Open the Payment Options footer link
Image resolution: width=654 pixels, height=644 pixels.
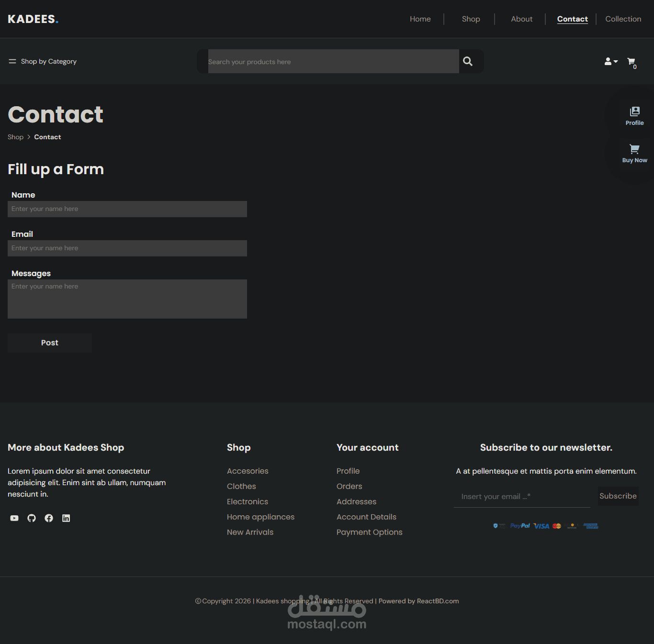[x=370, y=533]
